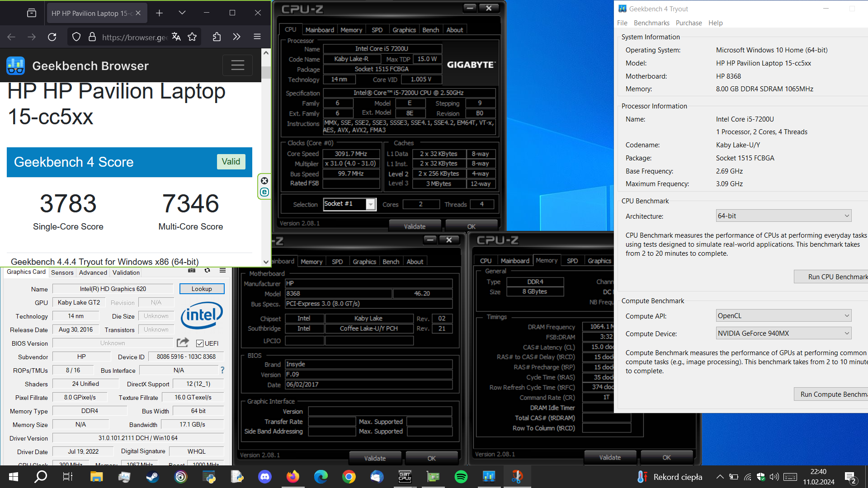Click the 7346 Multi-Core Score value
Viewport: 868px width, 488px height.
click(x=191, y=203)
